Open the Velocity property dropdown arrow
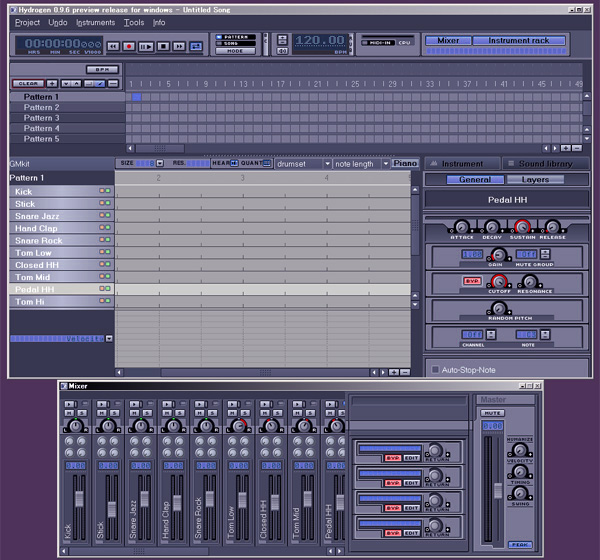This screenshot has height=560, width=600. click(x=109, y=339)
